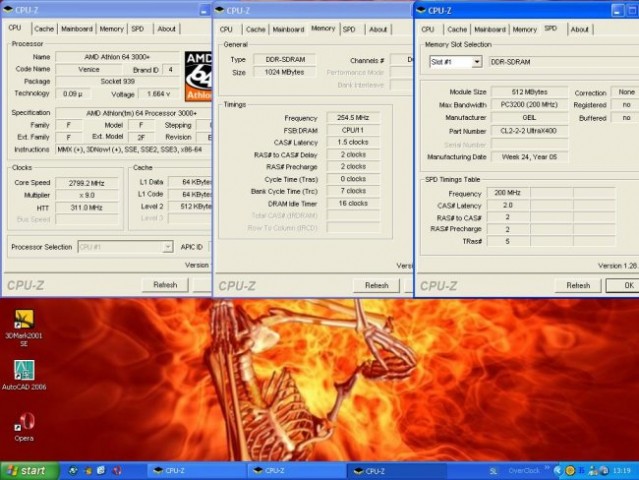Open the Processor Selection CPU #1 dropdown

167,247
